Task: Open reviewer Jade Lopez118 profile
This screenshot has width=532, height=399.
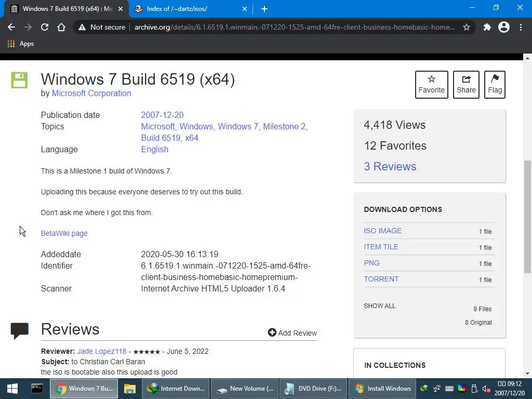Action: pyautogui.click(x=101, y=352)
